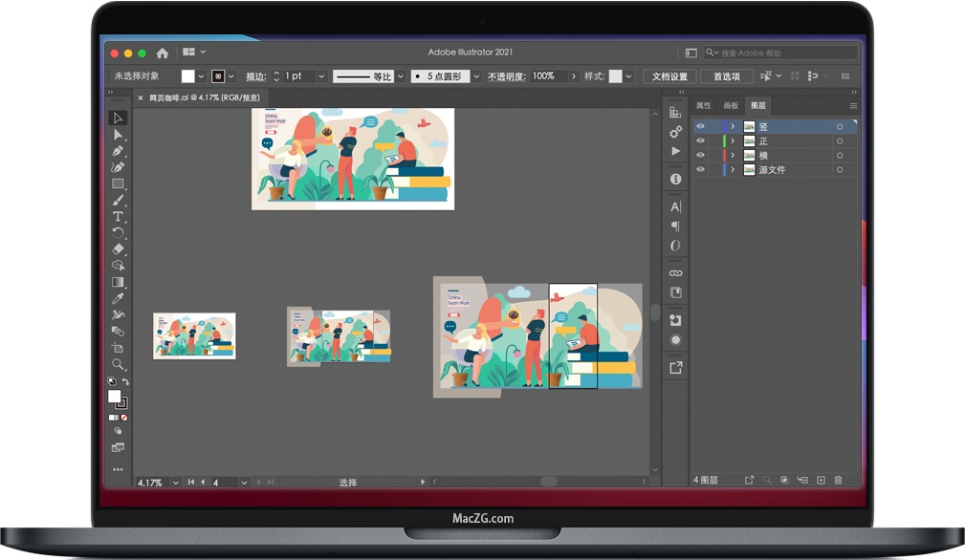Switch to the 属性 tab
This screenshot has height=560, width=965.
704,106
